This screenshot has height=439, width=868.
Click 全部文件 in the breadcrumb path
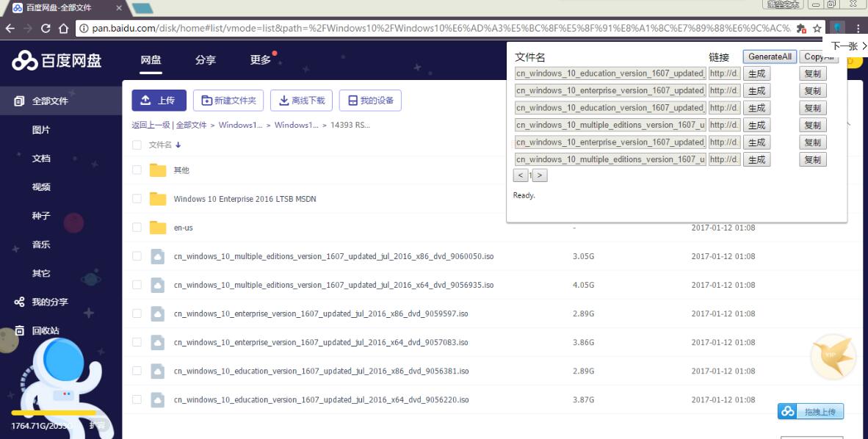point(191,125)
